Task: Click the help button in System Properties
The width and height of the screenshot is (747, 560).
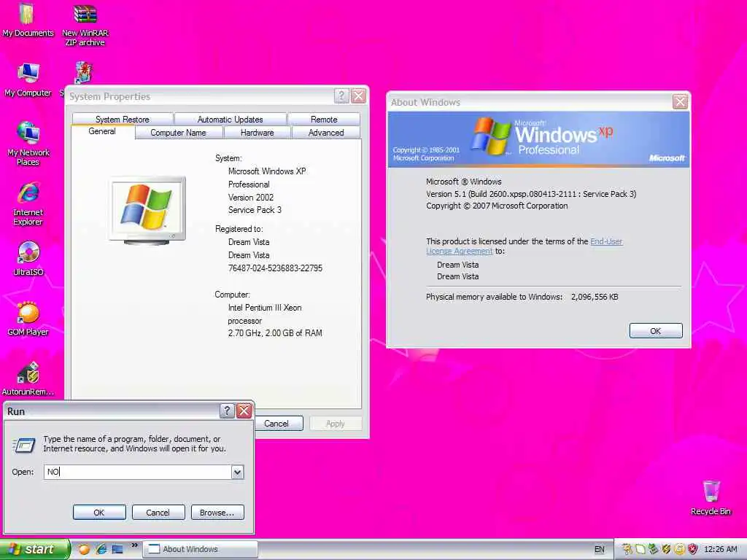Action: point(341,96)
